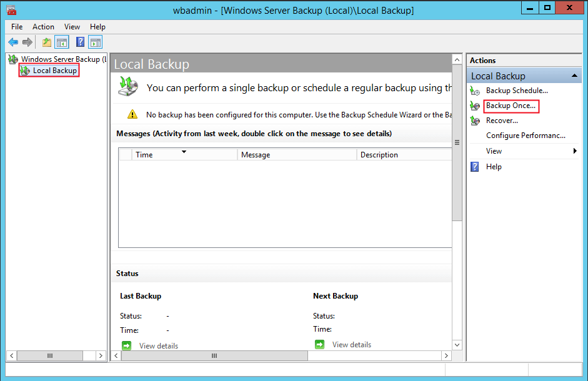Open Backup Schedule... wizard
Viewport: 588px width, 381px height.
(517, 91)
